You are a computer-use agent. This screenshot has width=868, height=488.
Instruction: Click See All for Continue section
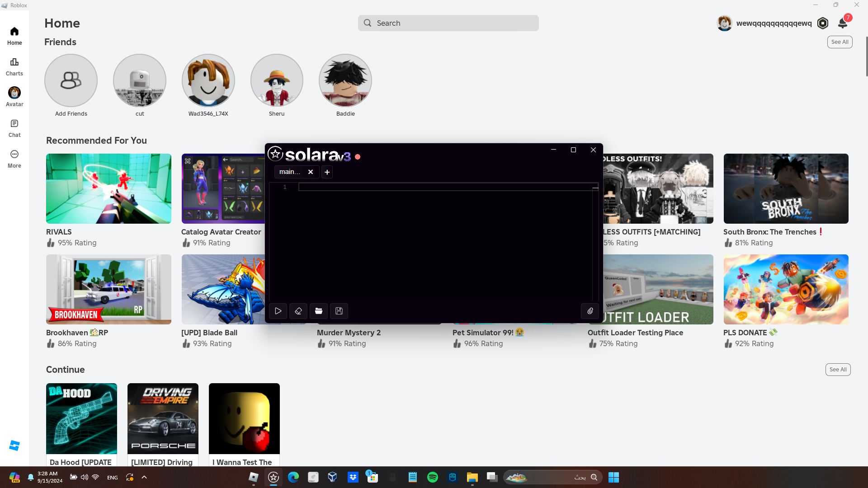point(838,370)
